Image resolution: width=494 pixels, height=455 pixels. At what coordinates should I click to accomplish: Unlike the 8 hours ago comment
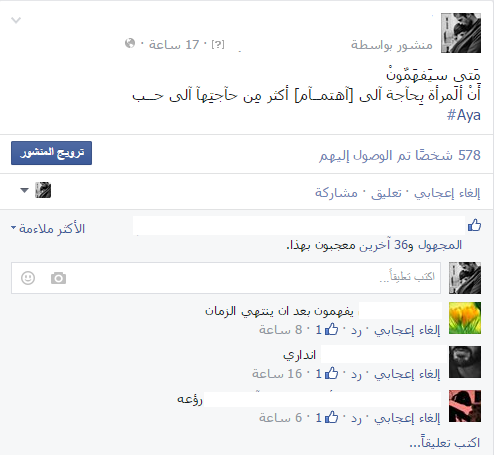click(407, 330)
